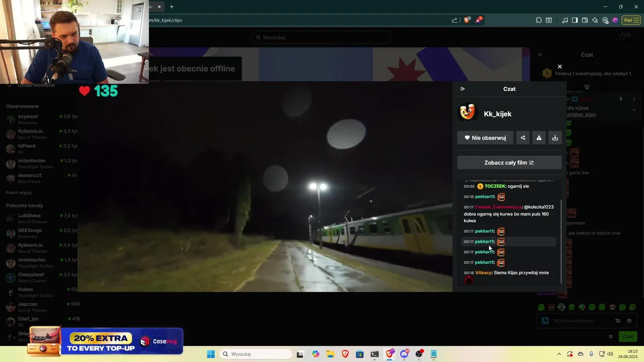Open Microsoft Store taskbar icon
644x362 pixels.
click(x=360, y=354)
